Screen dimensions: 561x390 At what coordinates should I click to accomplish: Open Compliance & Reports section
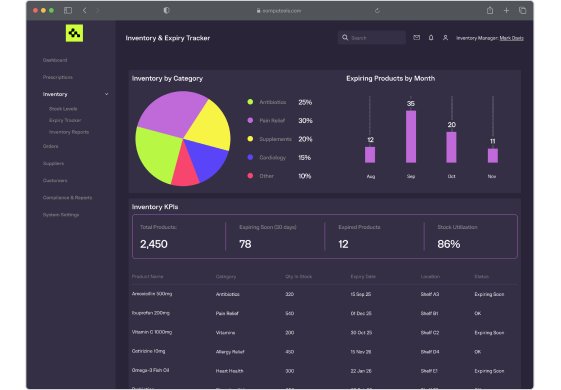[x=67, y=198]
